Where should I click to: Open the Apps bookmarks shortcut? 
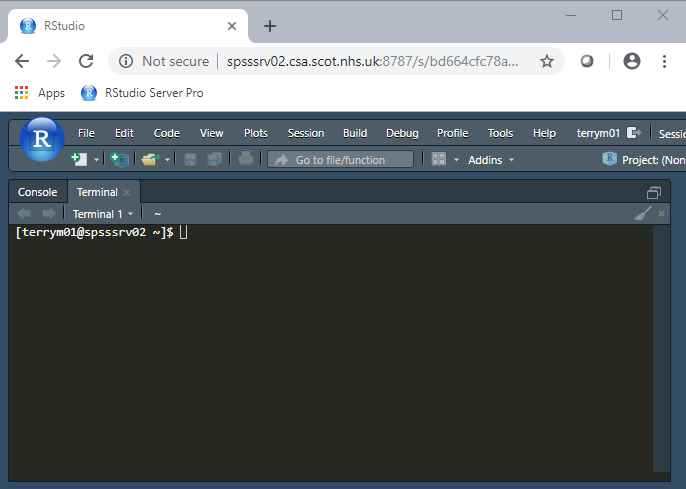pos(39,93)
